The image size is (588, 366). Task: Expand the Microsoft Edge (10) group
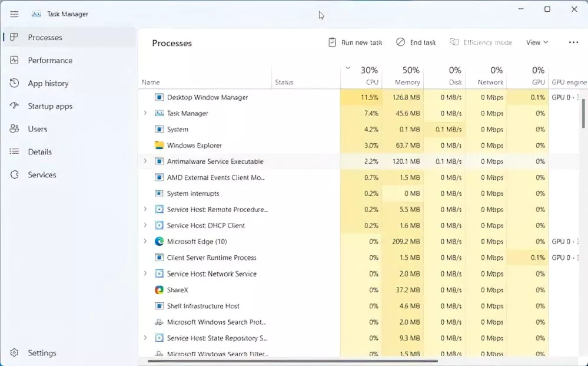(x=145, y=241)
